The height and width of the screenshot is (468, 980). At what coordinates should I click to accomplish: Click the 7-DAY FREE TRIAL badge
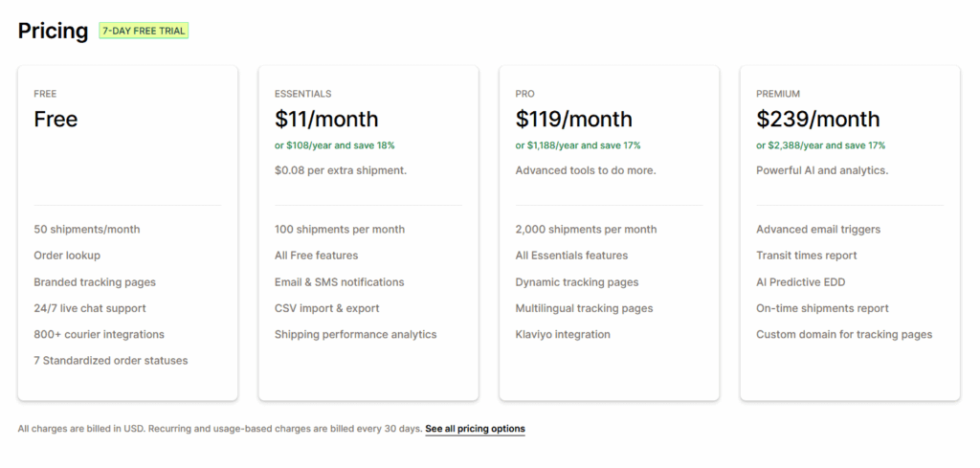144,31
